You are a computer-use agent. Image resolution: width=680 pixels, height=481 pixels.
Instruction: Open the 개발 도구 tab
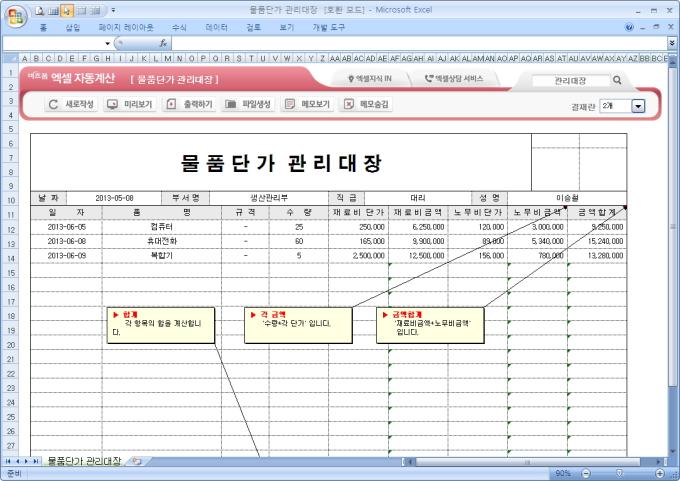328,27
